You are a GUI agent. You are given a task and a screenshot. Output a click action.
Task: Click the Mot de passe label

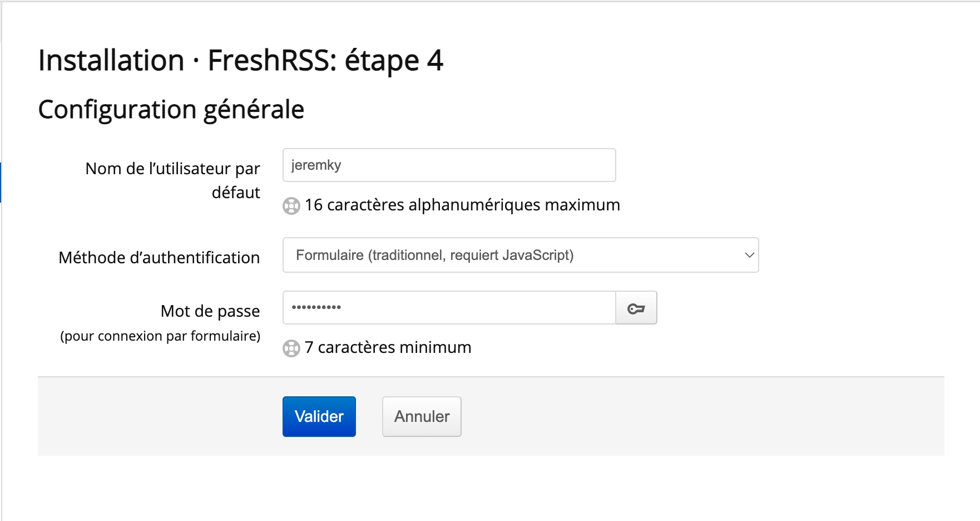tap(210, 311)
